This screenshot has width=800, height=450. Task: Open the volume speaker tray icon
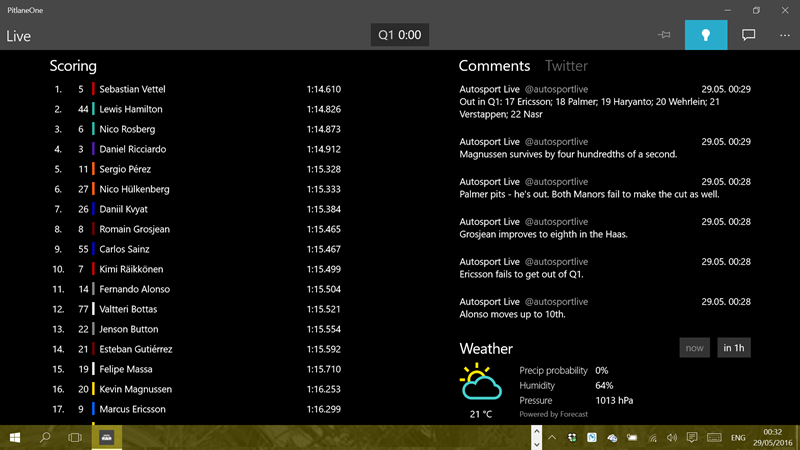pos(672,438)
